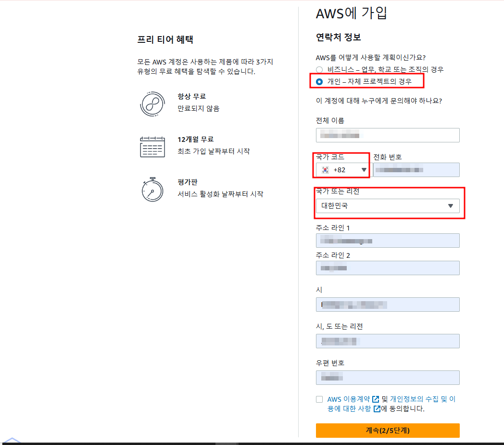
Task: Click the Korean flag in country code selector
Action: (326, 170)
